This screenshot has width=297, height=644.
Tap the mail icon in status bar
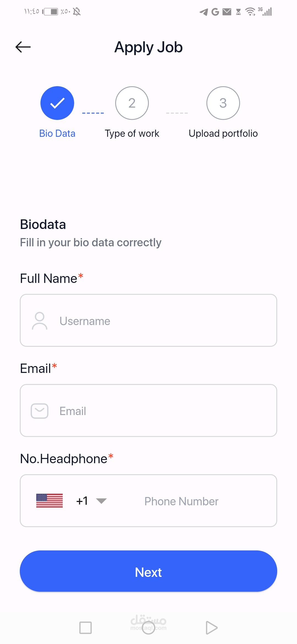(x=227, y=12)
